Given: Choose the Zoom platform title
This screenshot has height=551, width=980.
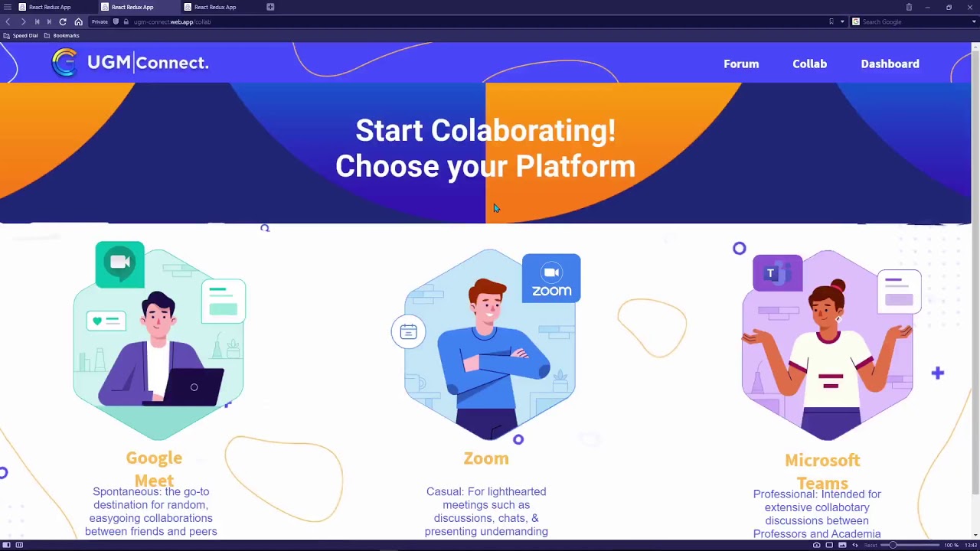Looking at the screenshot, I should tap(486, 458).
